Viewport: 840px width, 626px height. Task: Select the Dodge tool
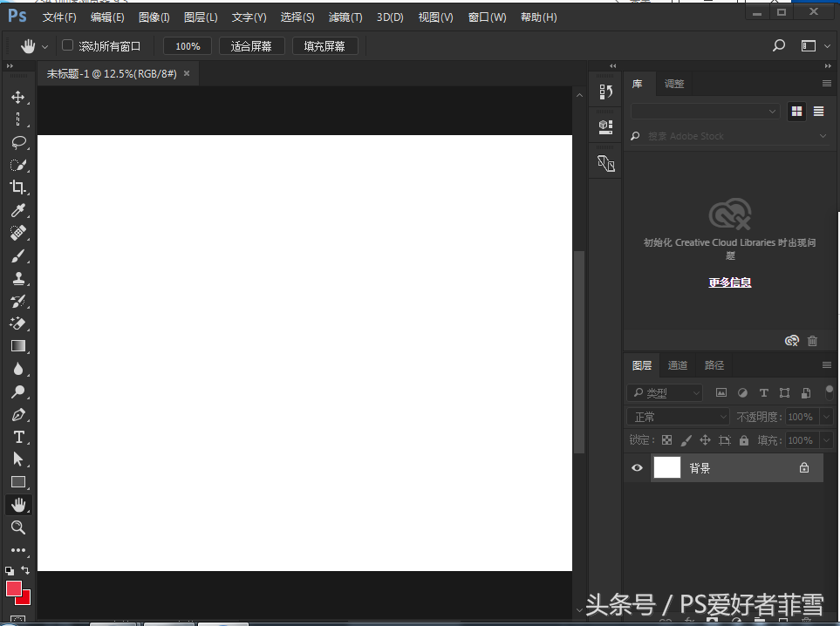pos(18,391)
